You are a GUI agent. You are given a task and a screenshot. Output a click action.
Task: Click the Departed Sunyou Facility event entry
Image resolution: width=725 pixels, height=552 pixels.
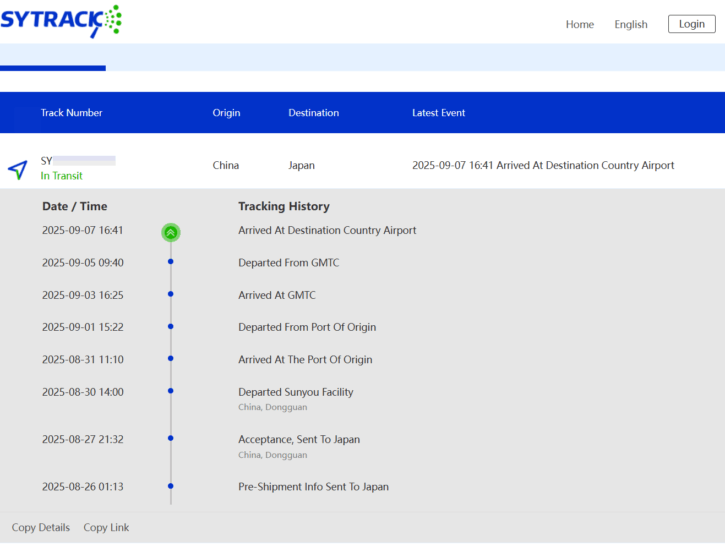(x=295, y=392)
